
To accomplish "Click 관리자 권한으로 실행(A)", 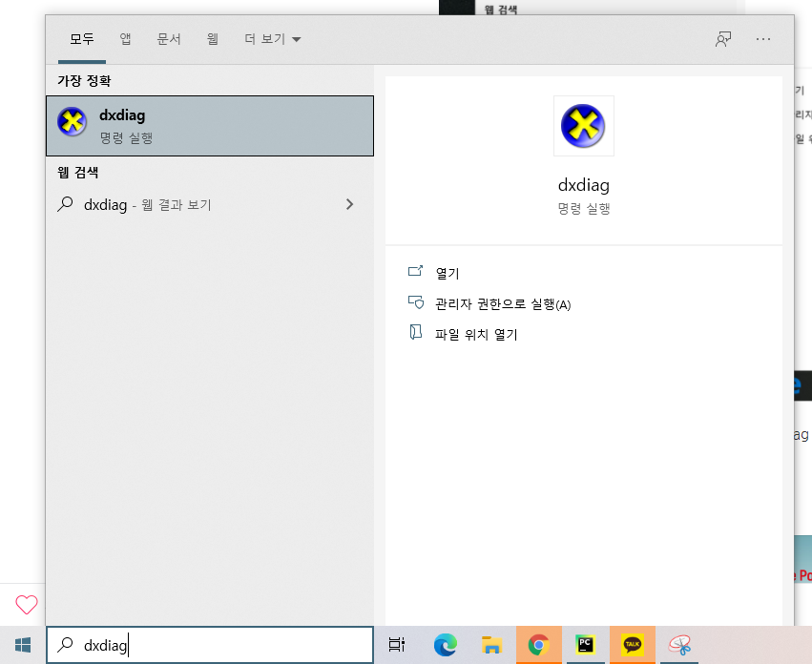I will point(503,304).
